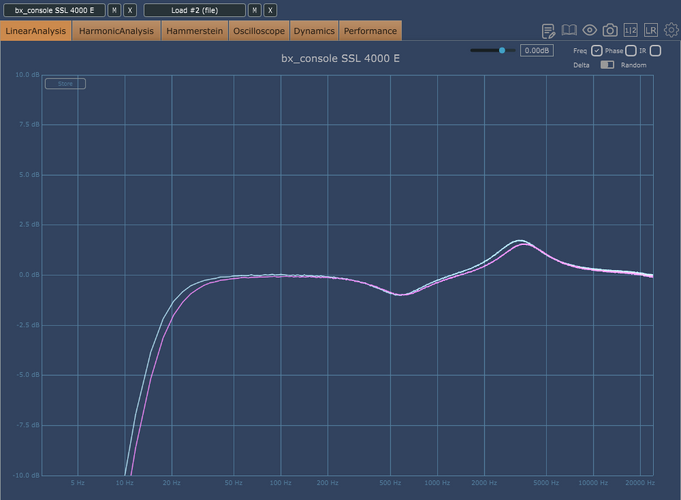Take a snapshot with the camera icon
Screen dimensions: 681x500
point(610,30)
